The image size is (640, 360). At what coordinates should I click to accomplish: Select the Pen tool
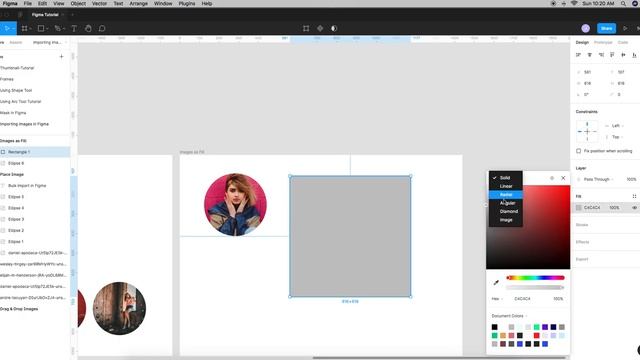[58, 28]
